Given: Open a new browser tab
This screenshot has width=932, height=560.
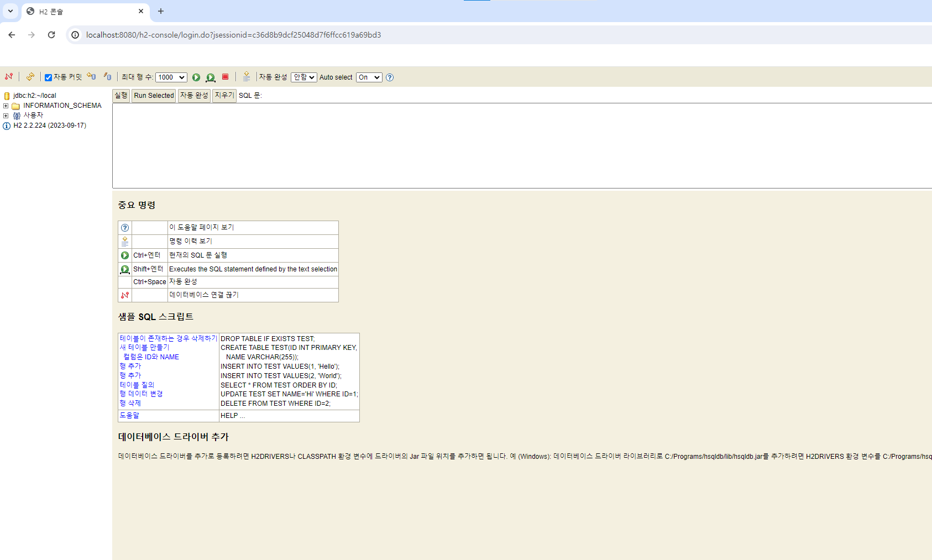Looking at the screenshot, I should point(161,11).
